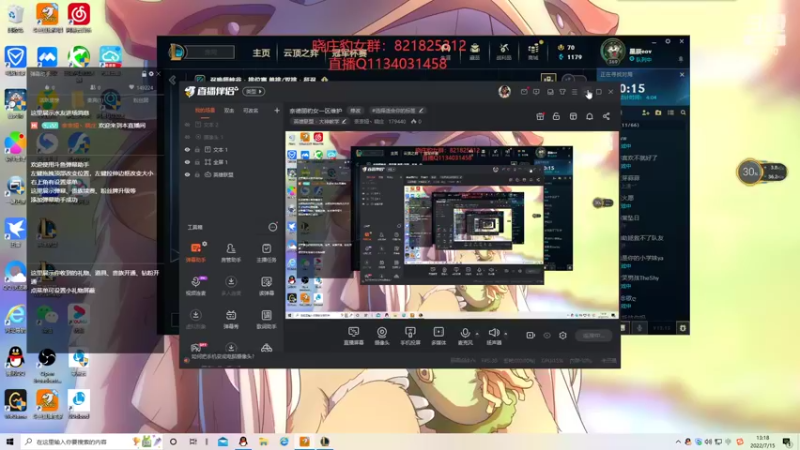Click the circular button beside 工具箱 header
This screenshot has height=450, width=800.
point(273,227)
